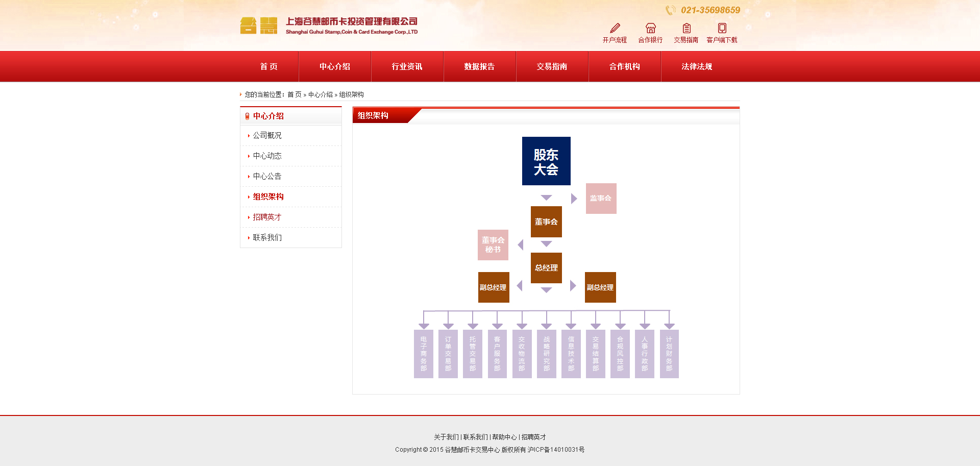This screenshot has height=466, width=980.
Task: Click 帮助中心 in the footer
Action: [504, 437]
